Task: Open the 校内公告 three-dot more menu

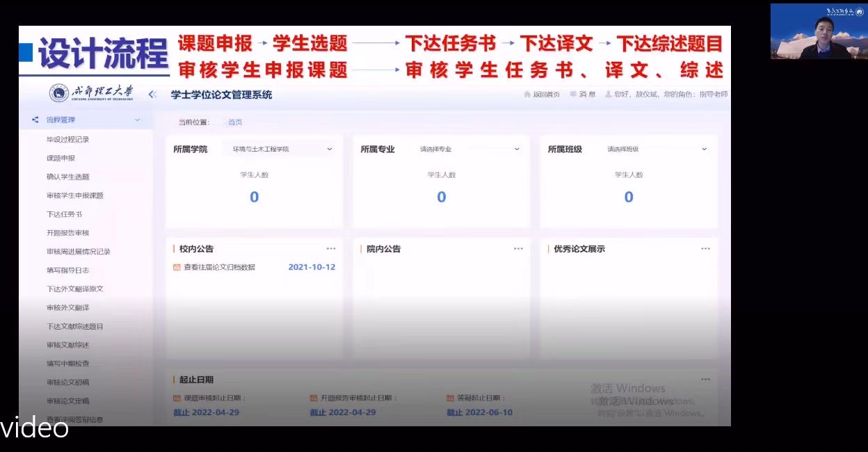Action: pos(331,249)
